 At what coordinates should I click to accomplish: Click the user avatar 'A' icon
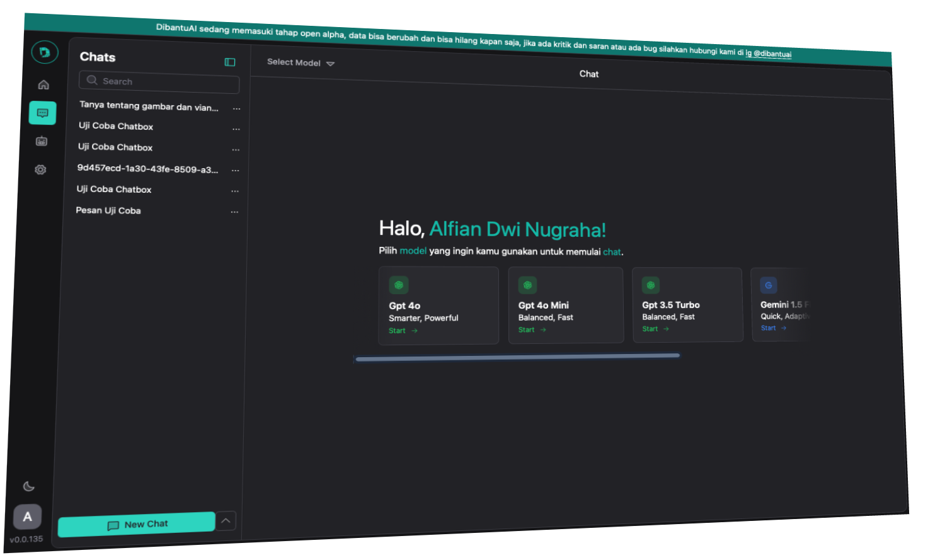28,517
